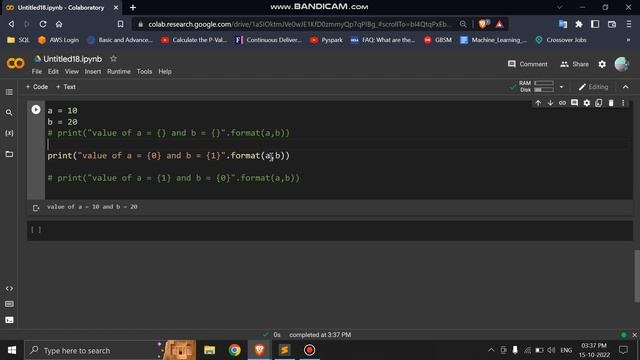Open the command palette icon
The image size is (640, 360).
coord(9,304)
